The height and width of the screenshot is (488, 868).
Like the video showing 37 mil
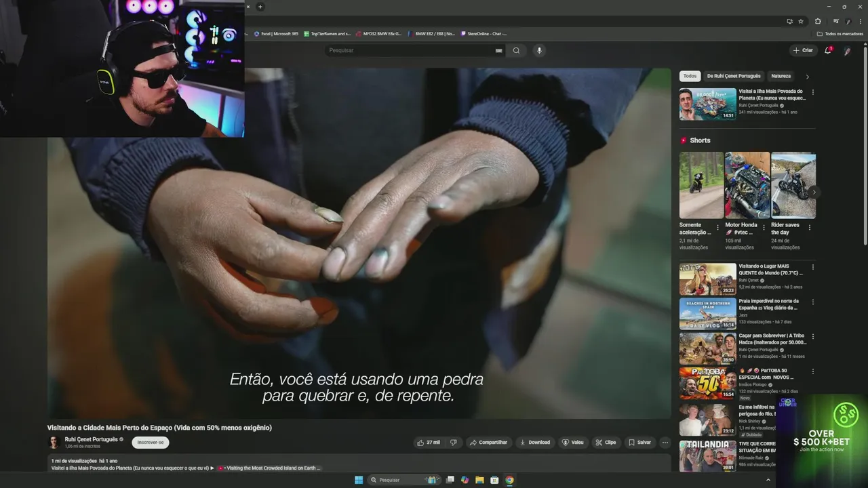click(429, 443)
